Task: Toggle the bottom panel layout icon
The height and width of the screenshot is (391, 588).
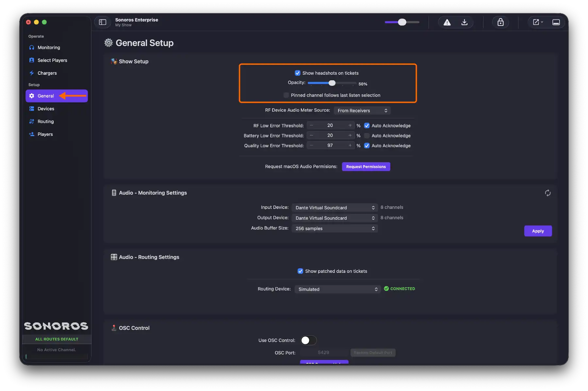Action: 556,22
